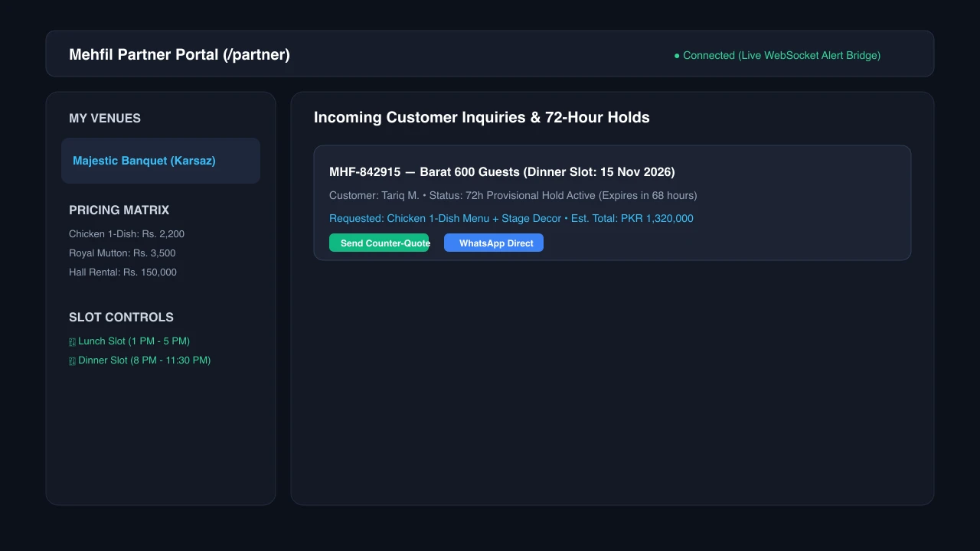The height and width of the screenshot is (551, 980).
Task: Toggle the Lunch Slot (1 PM - 5 PM)
Action: click(x=129, y=341)
